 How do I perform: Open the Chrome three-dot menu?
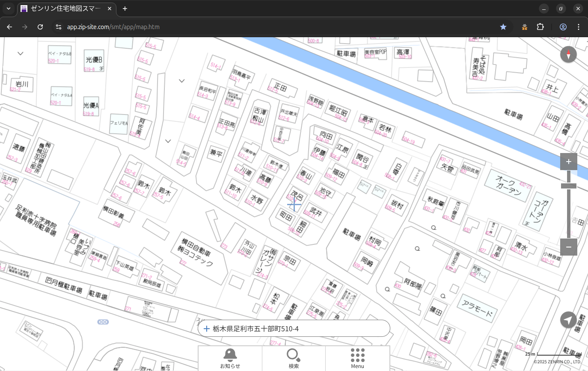click(x=579, y=27)
